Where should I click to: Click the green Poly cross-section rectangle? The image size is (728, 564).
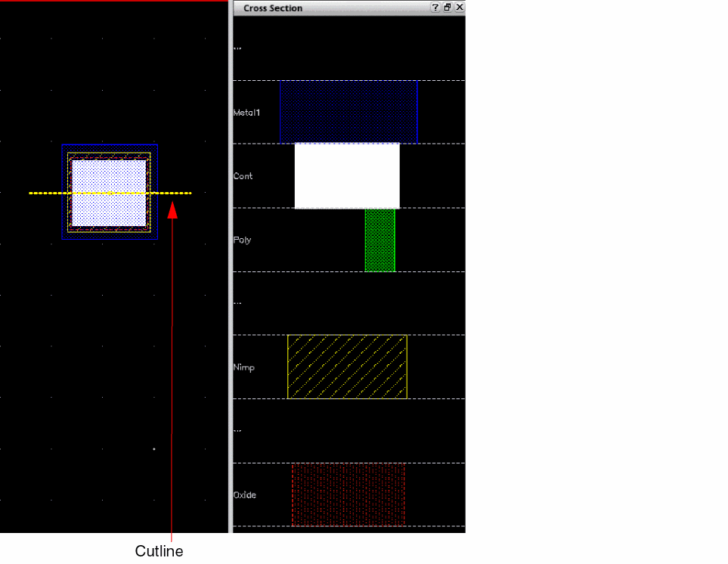(380, 240)
